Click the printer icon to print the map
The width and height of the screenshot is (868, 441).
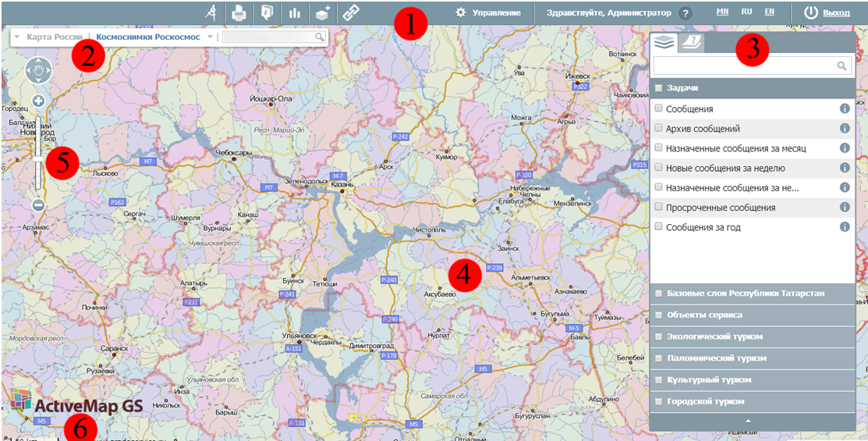tap(239, 12)
